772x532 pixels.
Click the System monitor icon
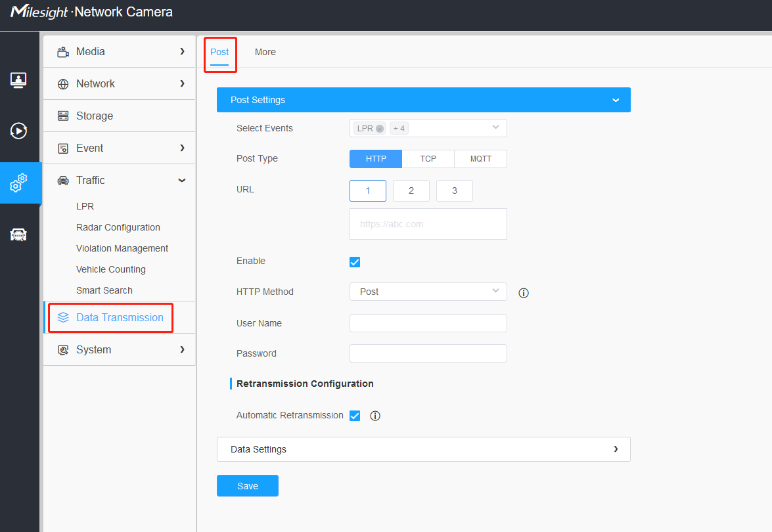pos(63,350)
